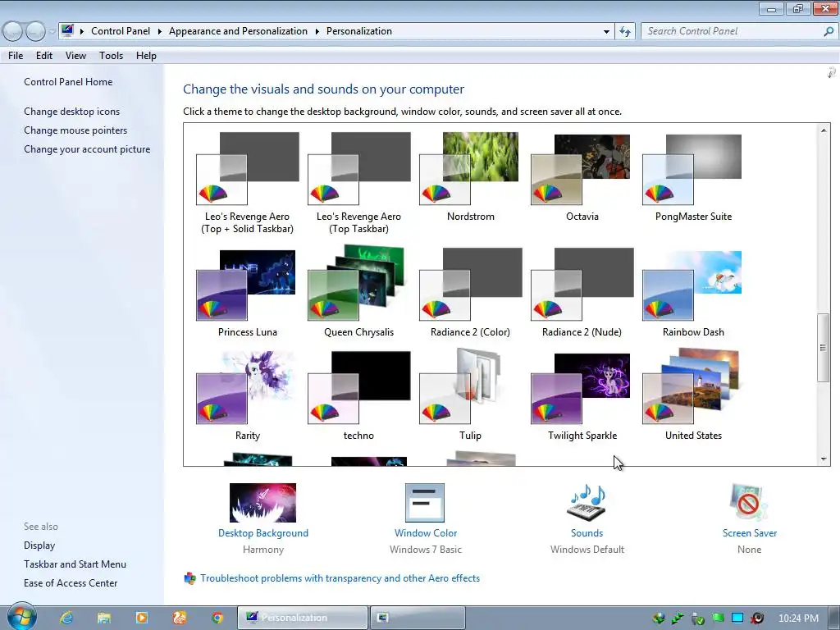Image resolution: width=840 pixels, height=630 pixels.
Task: Choose the Radiance 2 (Nude) theme
Action: [582, 293]
